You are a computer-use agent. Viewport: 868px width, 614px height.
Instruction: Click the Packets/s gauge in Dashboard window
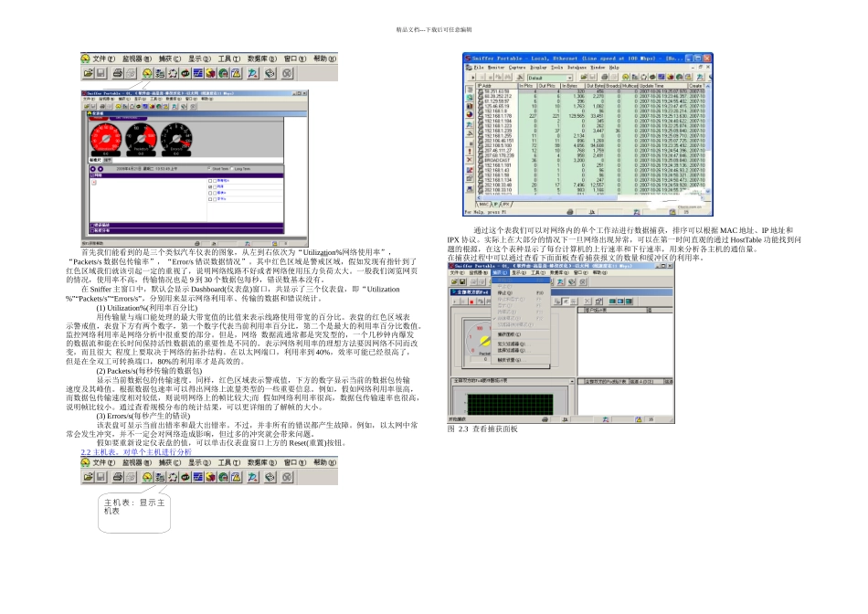[x=141, y=140]
